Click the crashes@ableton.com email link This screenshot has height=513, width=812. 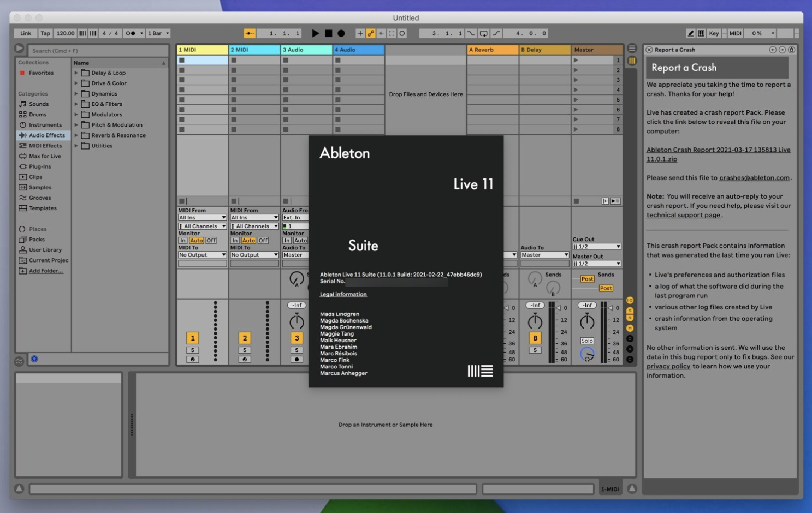754,177
